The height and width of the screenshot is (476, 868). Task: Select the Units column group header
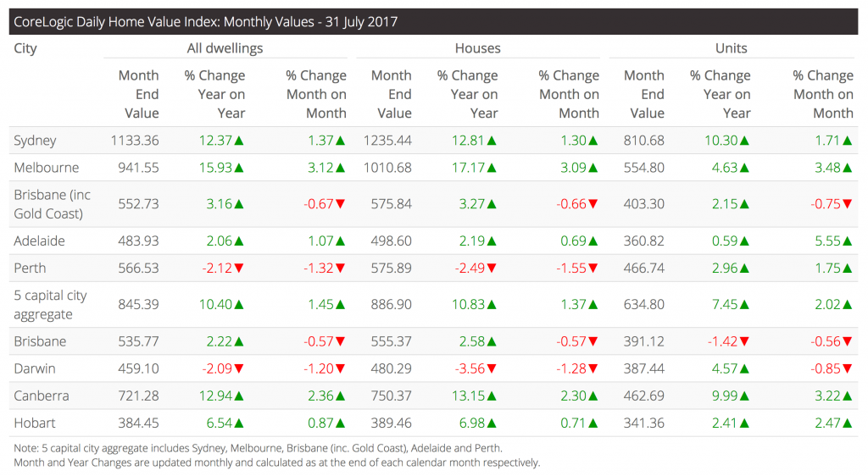pos(730,48)
